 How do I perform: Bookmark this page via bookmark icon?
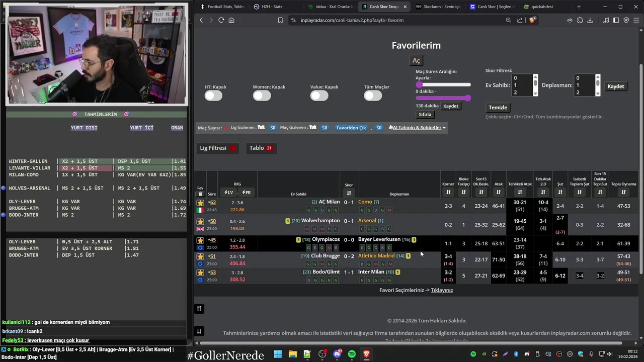(x=280, y=20)
